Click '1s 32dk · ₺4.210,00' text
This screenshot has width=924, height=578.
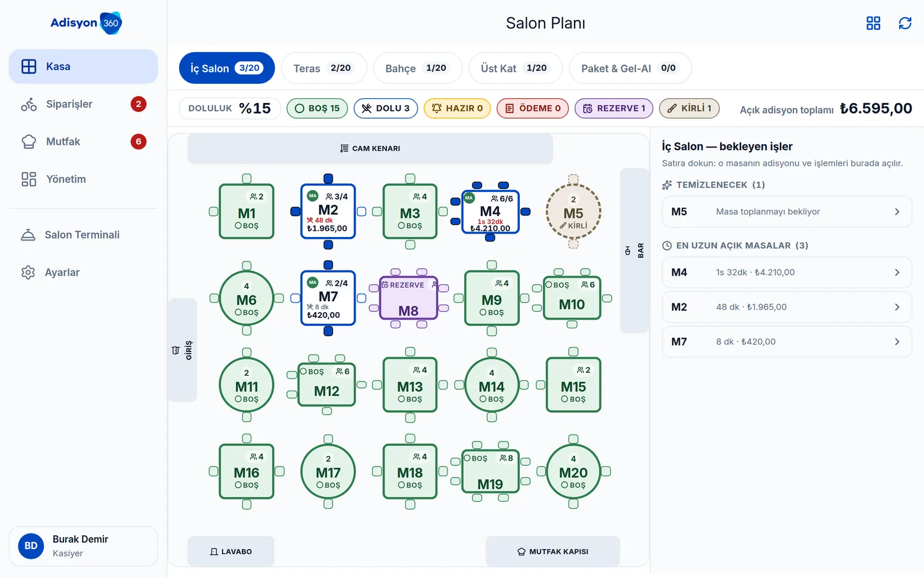pos(755,272)
